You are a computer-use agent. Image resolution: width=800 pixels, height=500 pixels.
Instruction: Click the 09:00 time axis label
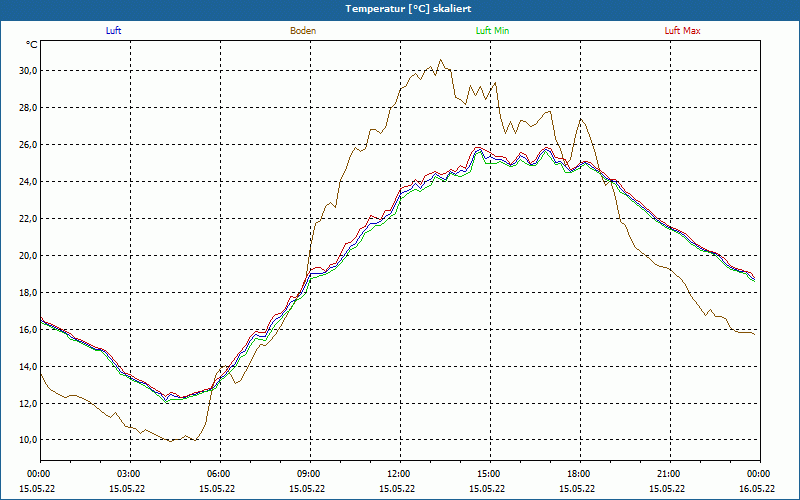pos(310,474)
